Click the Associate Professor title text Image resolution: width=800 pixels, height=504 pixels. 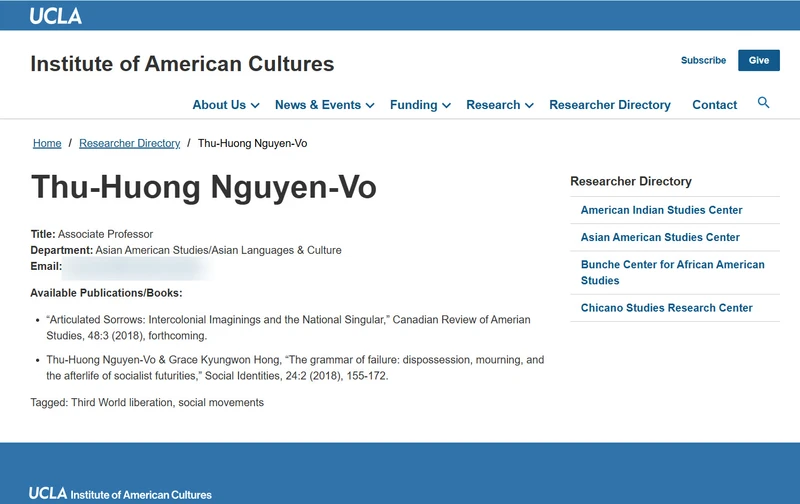point(105,234)
